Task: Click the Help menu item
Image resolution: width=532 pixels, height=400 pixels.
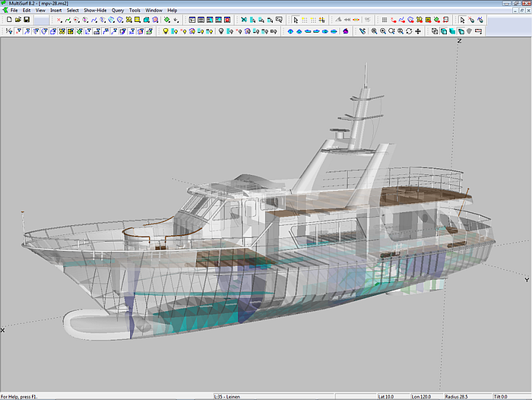Action: (x=172, y=10)
